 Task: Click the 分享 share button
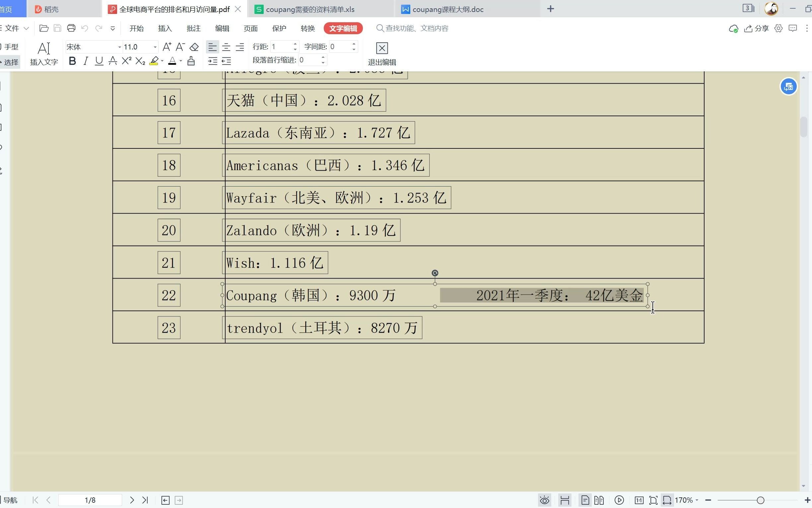click(756, 28)
